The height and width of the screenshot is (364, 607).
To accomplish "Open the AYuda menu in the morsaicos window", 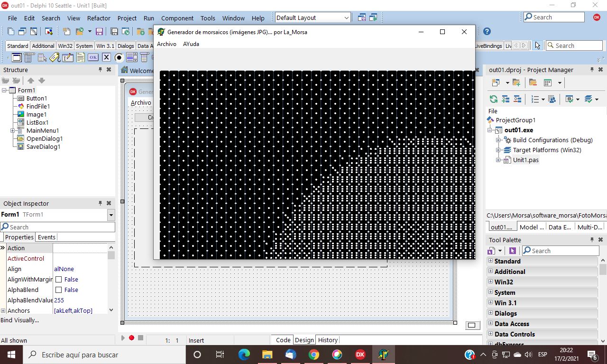I will tap(191, 44).
